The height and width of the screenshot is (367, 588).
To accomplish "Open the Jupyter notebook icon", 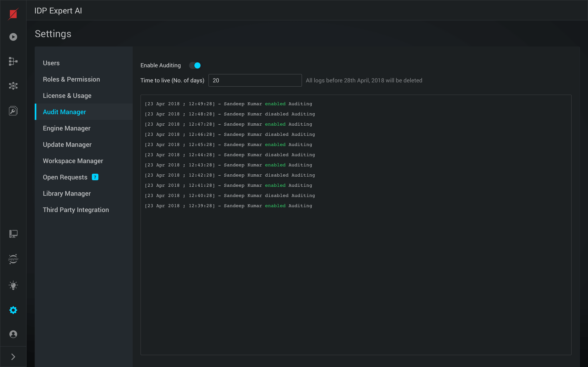I will point(13,259).
